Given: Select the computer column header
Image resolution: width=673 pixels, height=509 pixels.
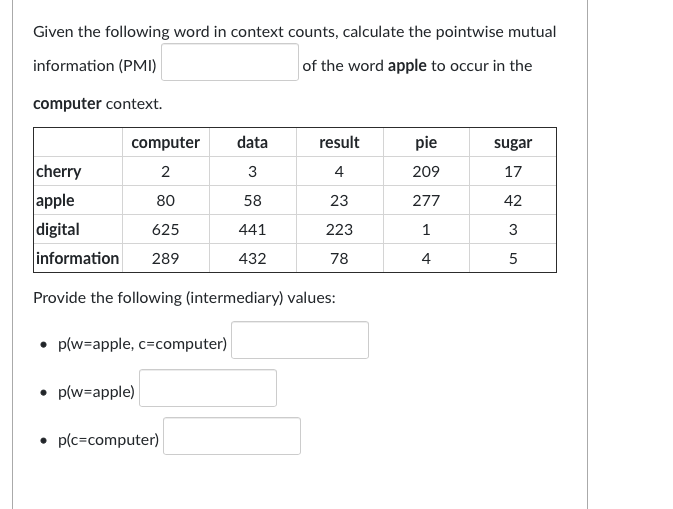Looking at the screenshot, I should pos(165,142).
